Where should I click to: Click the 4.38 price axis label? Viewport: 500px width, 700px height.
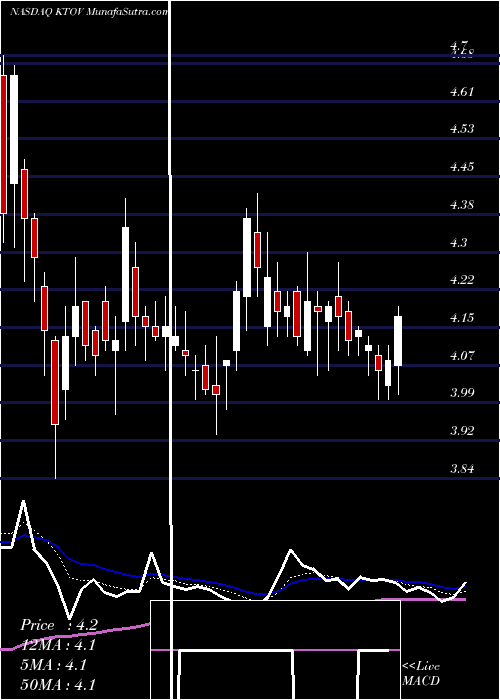click(x=462, y=205)
